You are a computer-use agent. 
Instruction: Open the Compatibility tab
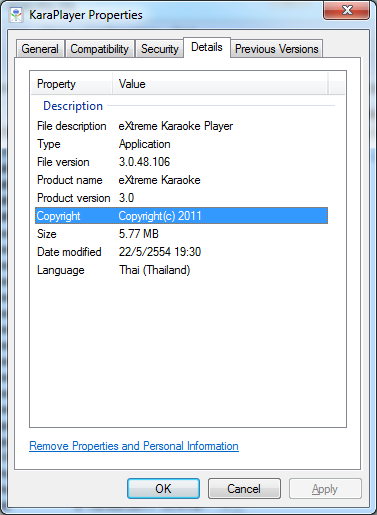(100, 49)
